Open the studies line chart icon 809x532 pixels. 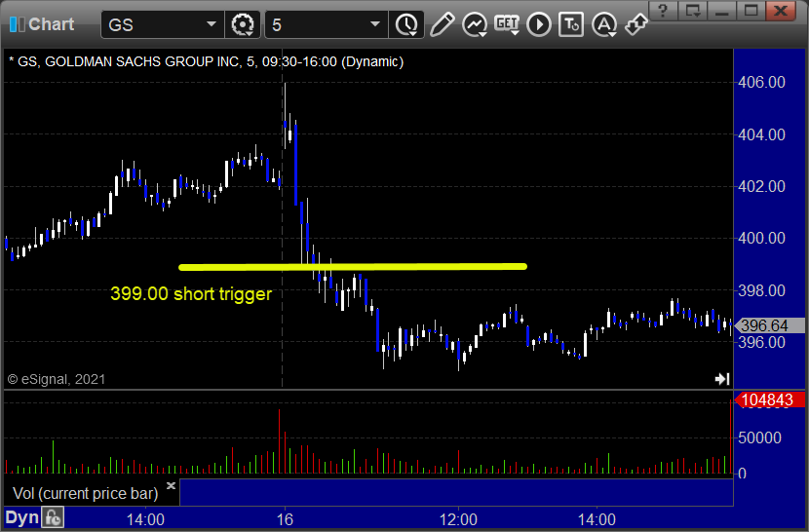(474, 24)
